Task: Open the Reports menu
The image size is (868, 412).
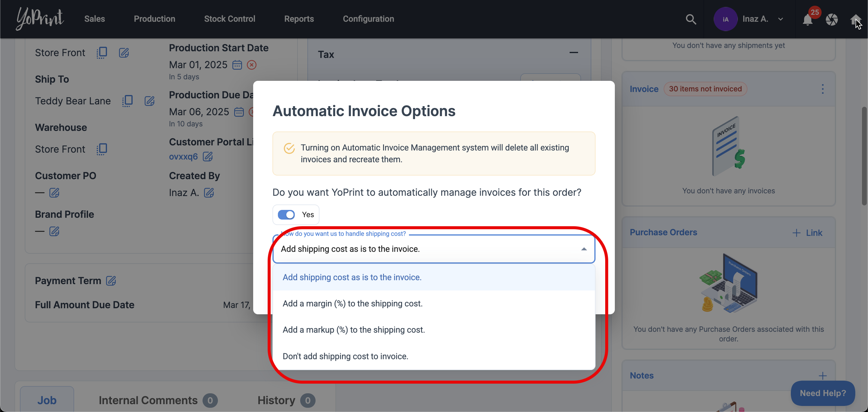Action: [299, 19]
